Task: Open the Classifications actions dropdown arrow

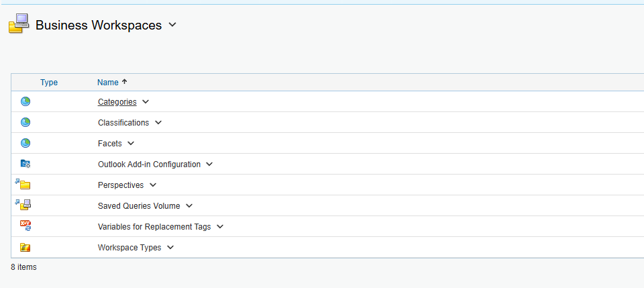Action: click(158, 123)
